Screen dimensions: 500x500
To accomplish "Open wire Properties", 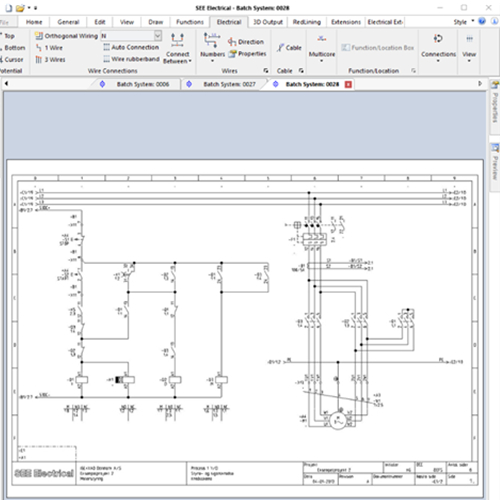I will (x=247, y=54).
